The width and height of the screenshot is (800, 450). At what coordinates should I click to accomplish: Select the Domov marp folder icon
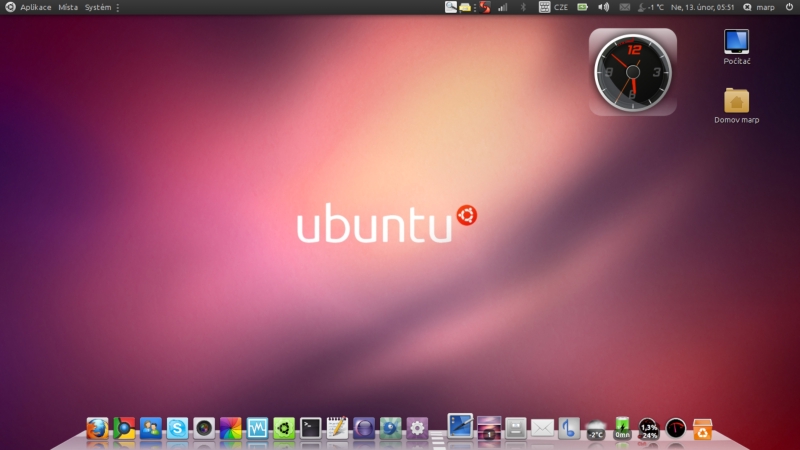pos(737,106)
